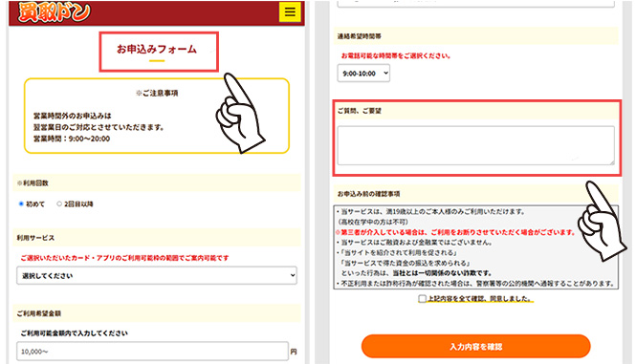The width and height of the screenshot is (636, 364).
Task: Click the お申込みフォーム heading
Action: [157, 49]
